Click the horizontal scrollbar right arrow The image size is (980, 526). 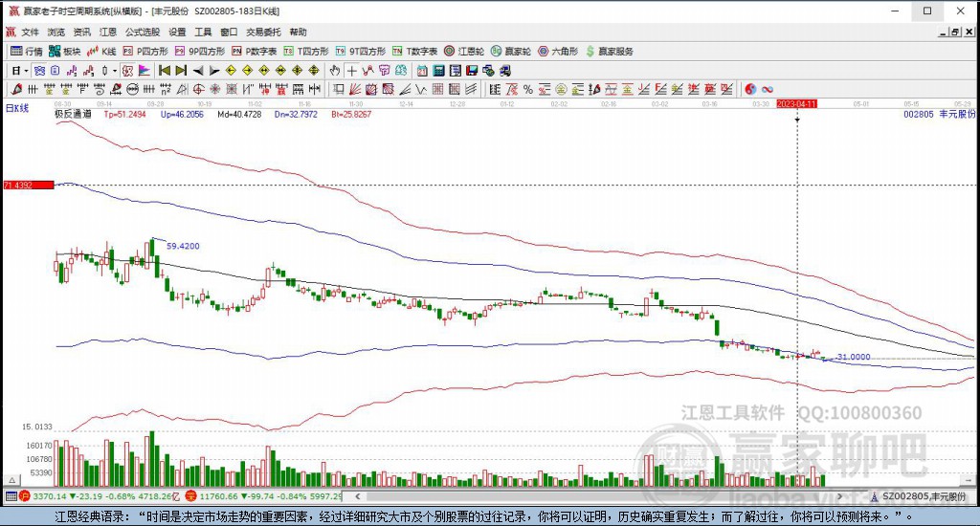click(839, 496)
